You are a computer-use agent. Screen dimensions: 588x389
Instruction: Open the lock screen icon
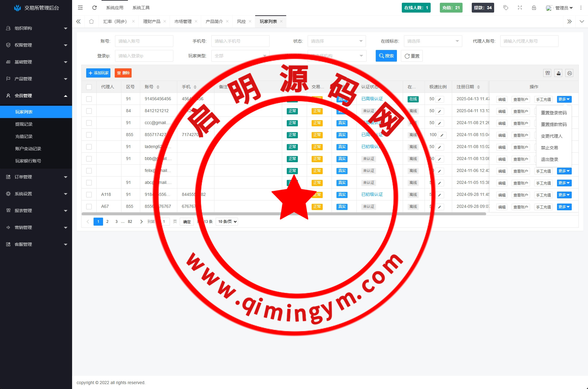[x=534, y=8]
